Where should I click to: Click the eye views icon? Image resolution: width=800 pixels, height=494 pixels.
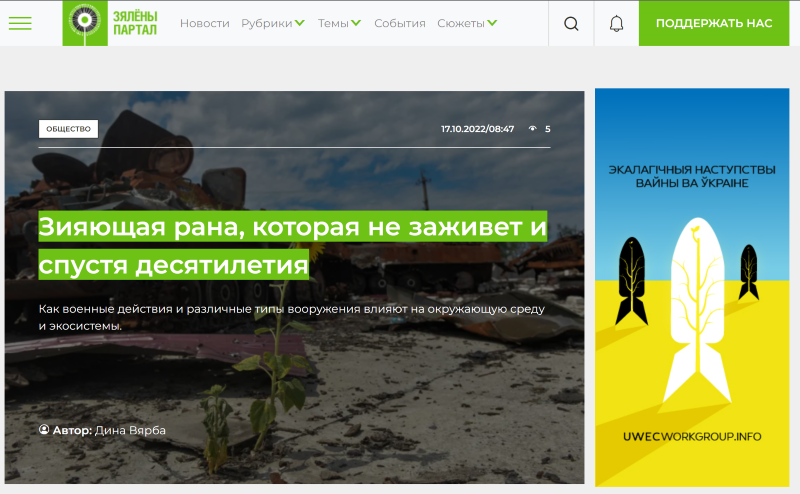click(x=533, y=129)
